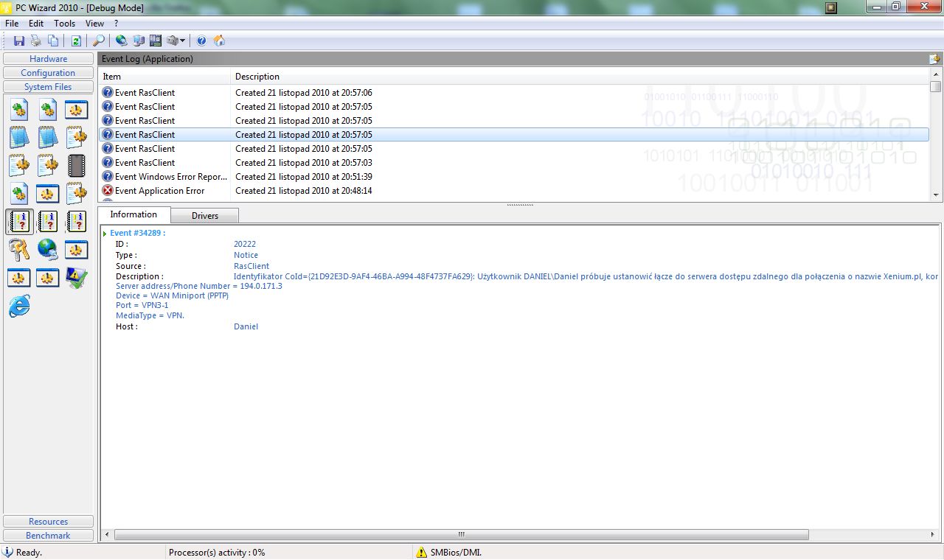Click the Home house toolbar icon

click(219, 41)
